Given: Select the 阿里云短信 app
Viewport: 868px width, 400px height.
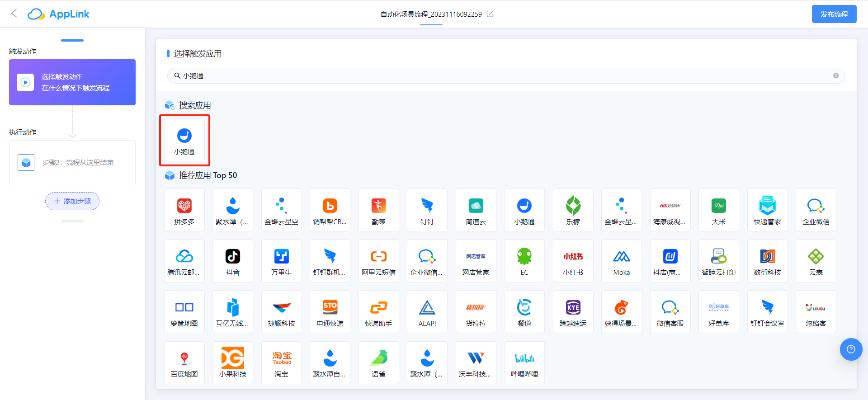Looking at the screenshot, I should [x=379, y=261].
